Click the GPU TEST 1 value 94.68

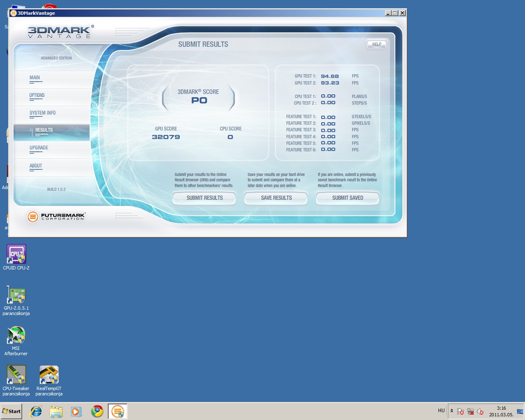click(x=330, y=76)
